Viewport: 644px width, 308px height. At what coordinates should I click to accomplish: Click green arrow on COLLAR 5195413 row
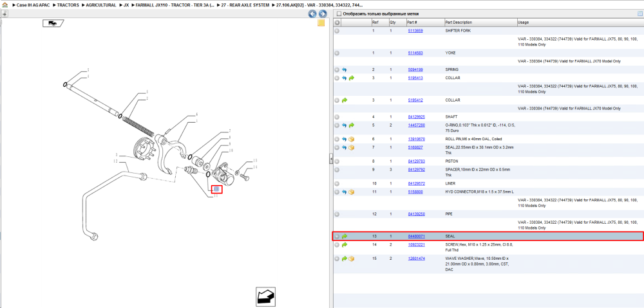coord(352,78)
